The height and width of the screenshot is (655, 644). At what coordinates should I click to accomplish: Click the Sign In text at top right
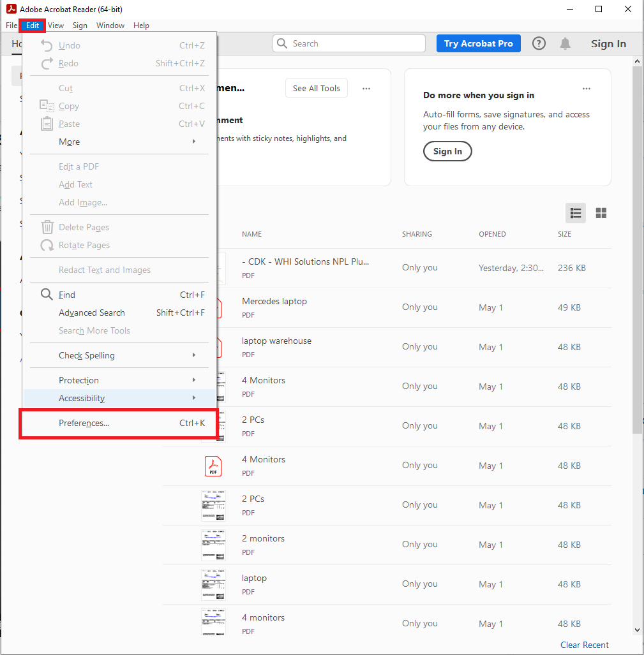[608, 44]
